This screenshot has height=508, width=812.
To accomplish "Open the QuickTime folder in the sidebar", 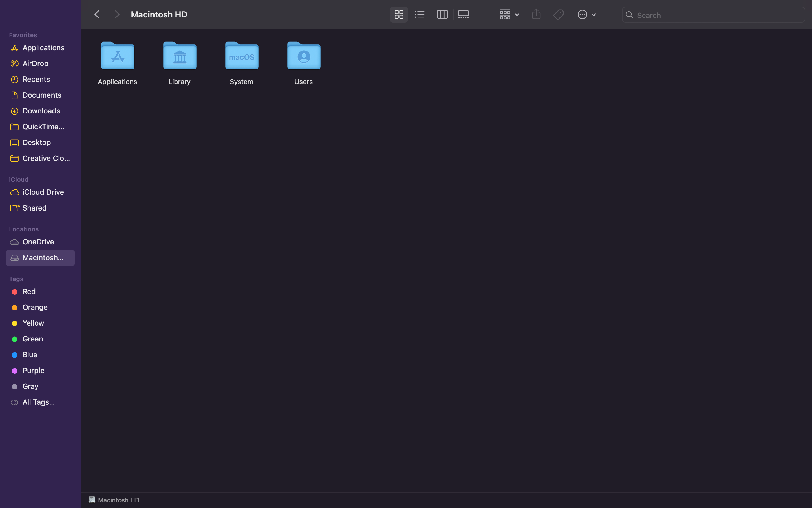I will click(40, 127).
